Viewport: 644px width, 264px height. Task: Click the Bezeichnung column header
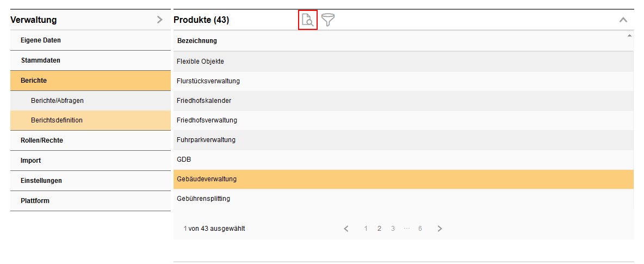197,41
